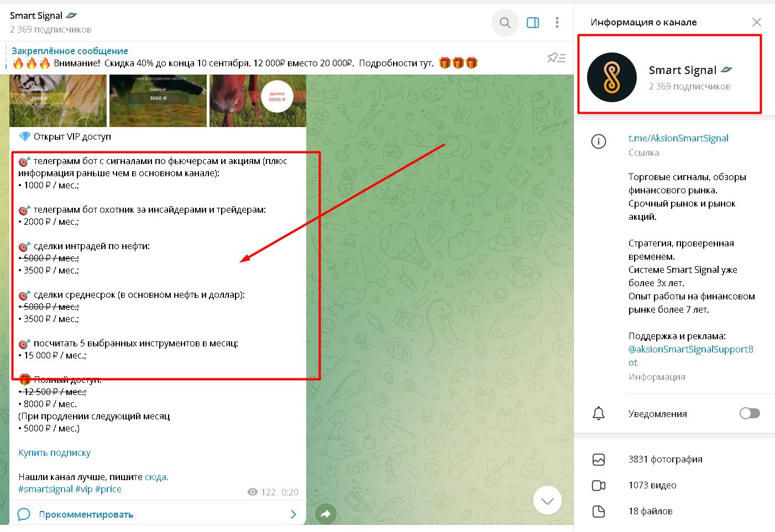Click the 'Полный доступ' gift line
Viewport: 775px width, 532px height.
pyautogui.click(x=60, y=380)
